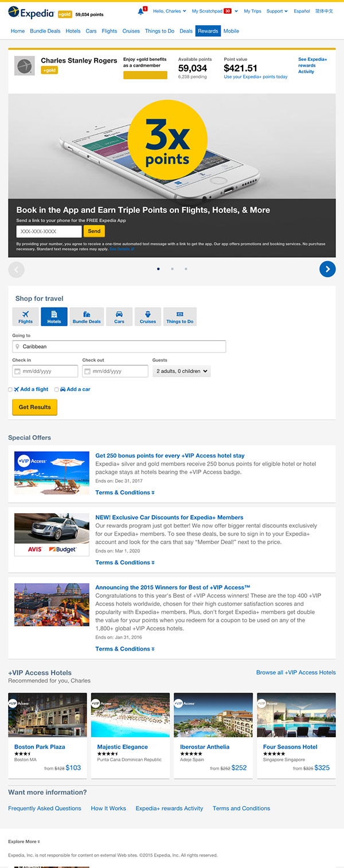Click the +gold badge beside the logo
Viewport: 344px width, 868px height.
click(65, 14)
